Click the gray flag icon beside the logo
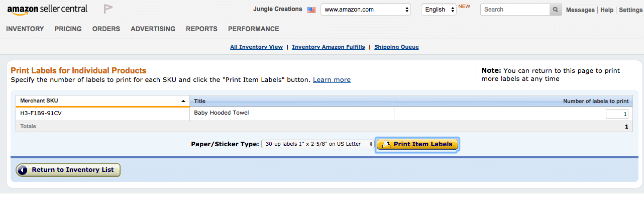 pos(108,9)
